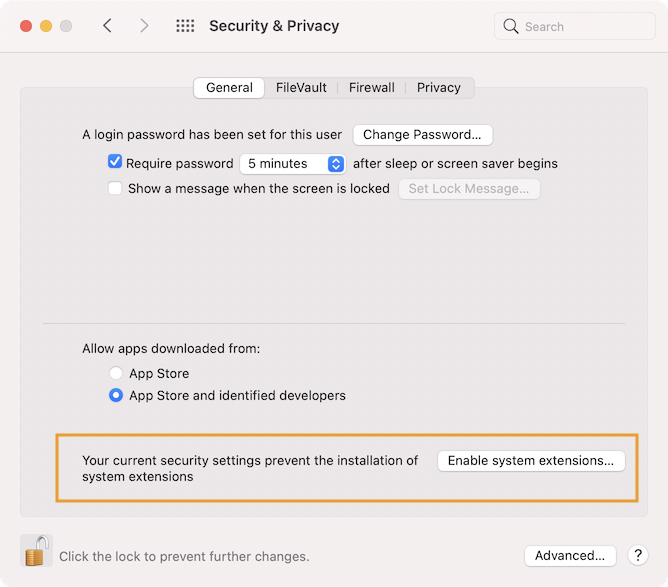Uncheck the Require password checkbox

(x=115, y=162)
